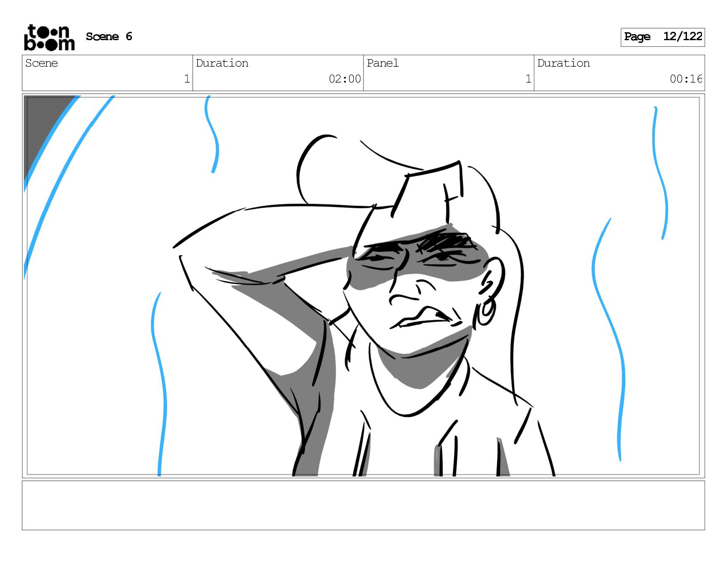Click the 'Scene' field label
Image resolution: width=728 pixels, height=563 pixels.
[41, 63]
